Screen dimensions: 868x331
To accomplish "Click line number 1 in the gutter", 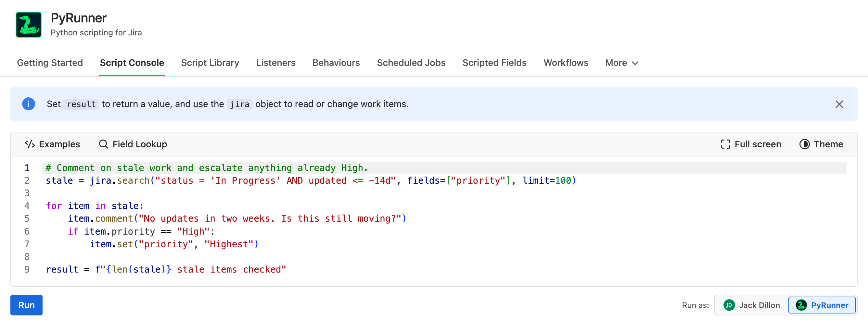I will (x=27, y=168).
